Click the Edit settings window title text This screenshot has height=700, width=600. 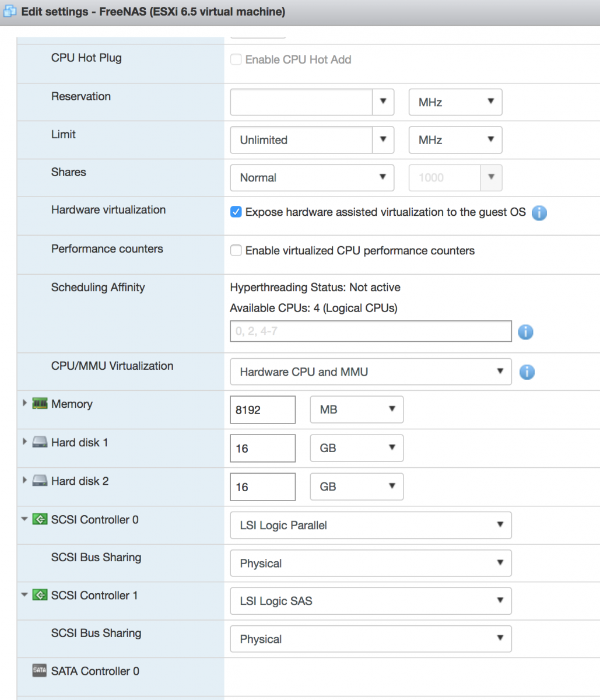pos(153,12)
